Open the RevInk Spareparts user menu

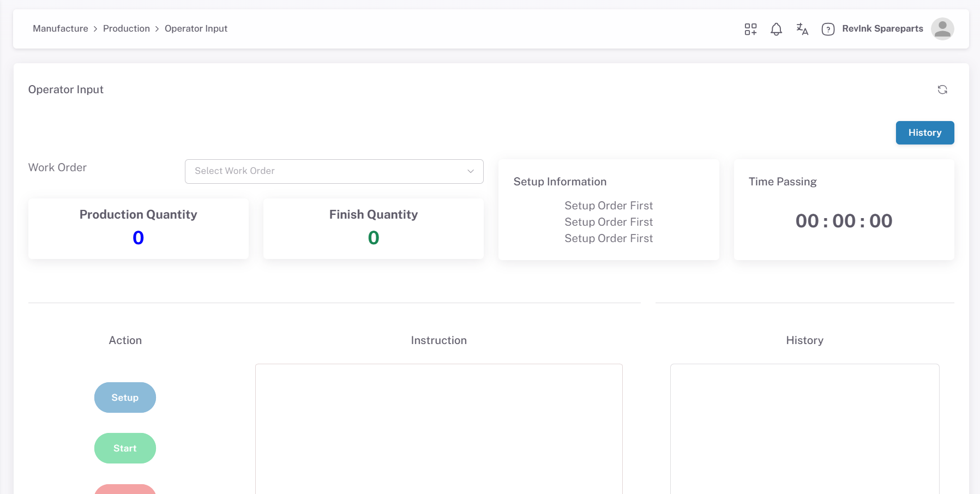(882, 29)
